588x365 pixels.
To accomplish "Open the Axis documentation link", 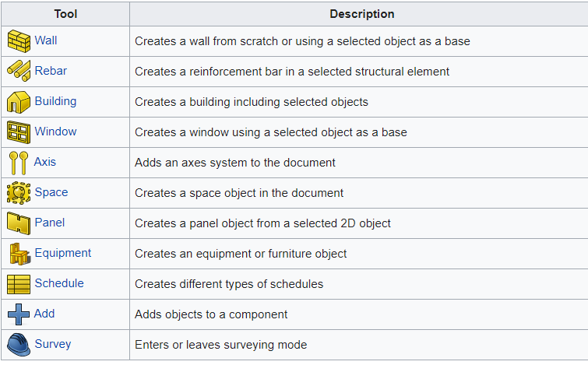I will click(x=45, y=162).
